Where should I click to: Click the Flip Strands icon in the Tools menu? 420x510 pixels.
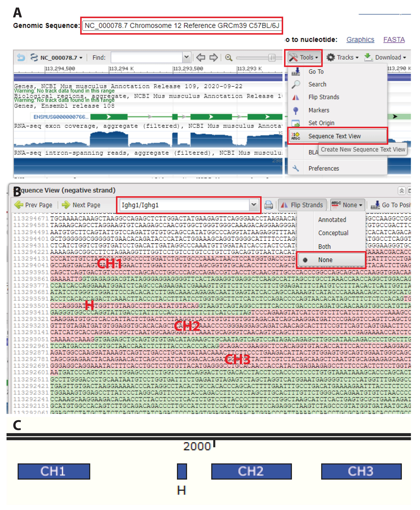(296, 97)
